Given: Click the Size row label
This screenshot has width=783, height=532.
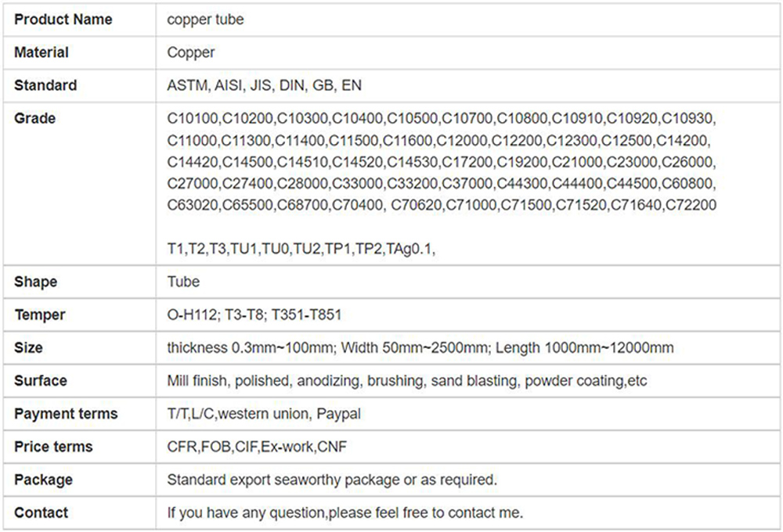Looking at the screenshot, I should 29,348.
